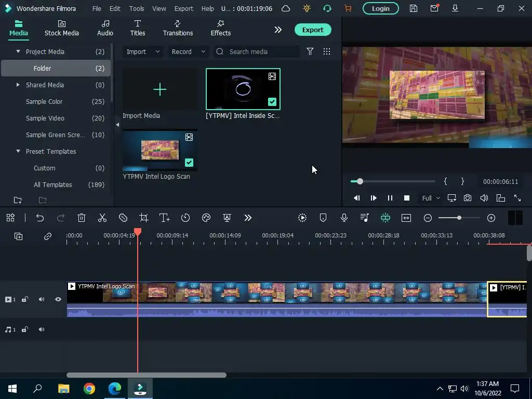
Task: Click the timeline horizontal scrollbar
Action: [146, 375]
